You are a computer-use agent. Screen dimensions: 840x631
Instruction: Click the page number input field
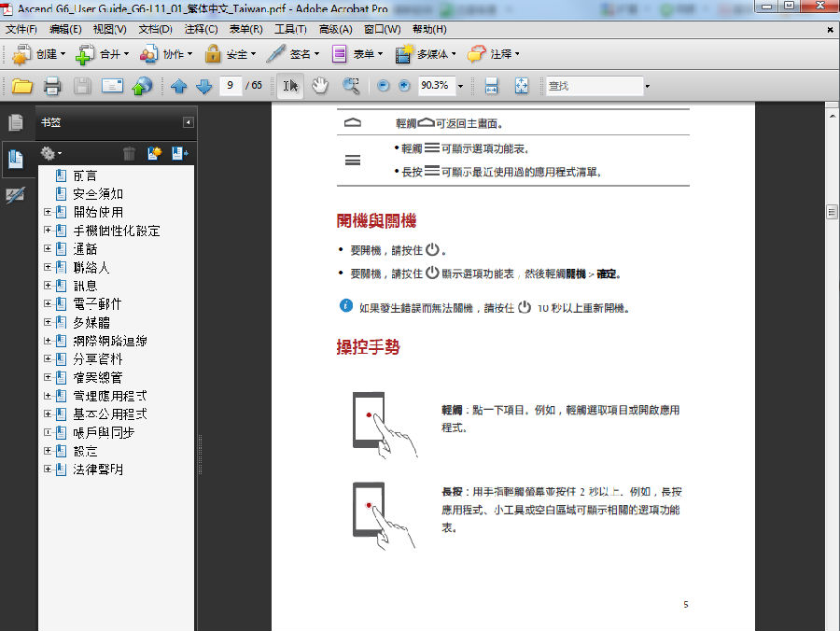tap(230, 86)
